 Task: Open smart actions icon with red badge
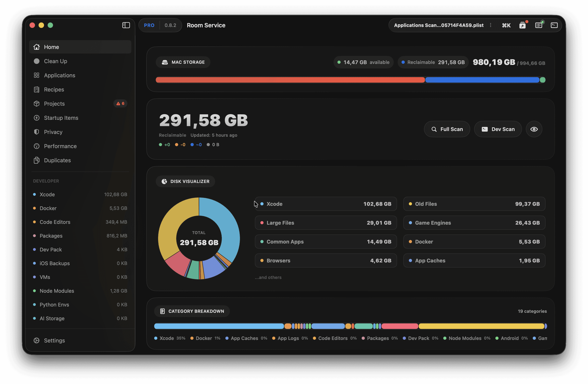[523, 25]
